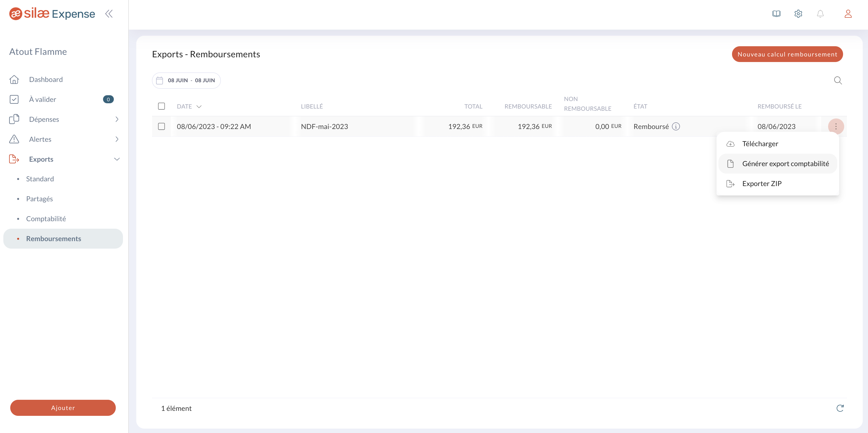Click the REMBOURSÉ LE column header
This screenshot has height=433, width=868.
pos(779,106)
